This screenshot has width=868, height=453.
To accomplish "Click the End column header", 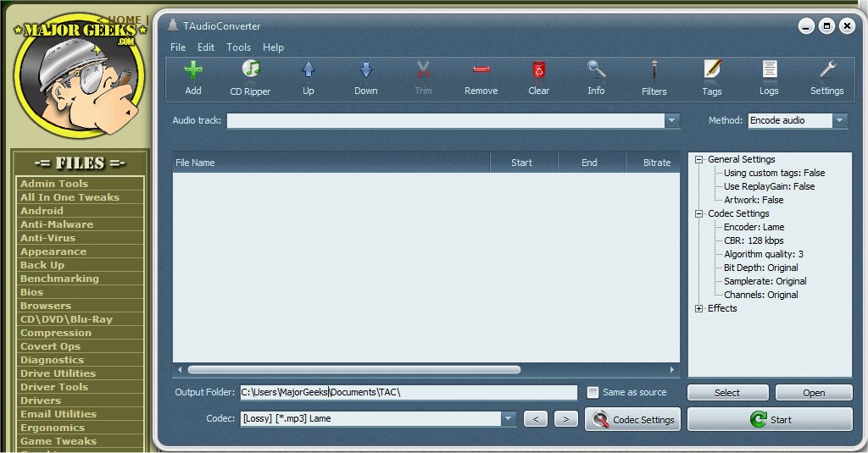I will pos(591,163).
